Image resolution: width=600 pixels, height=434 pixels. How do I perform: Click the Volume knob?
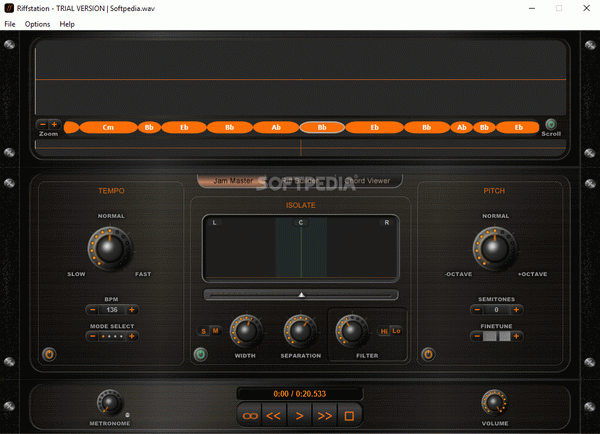[494, 403]
